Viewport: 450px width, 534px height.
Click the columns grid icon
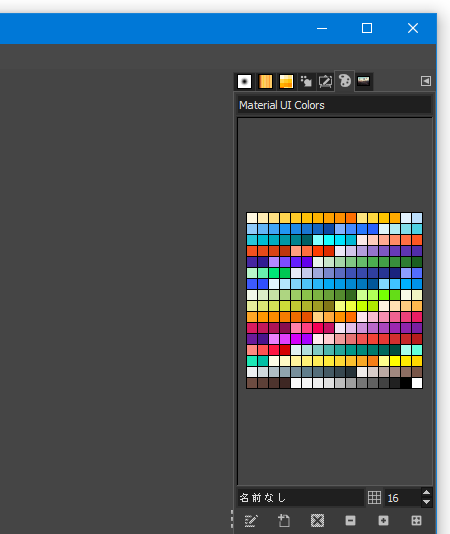click(374, 498)
